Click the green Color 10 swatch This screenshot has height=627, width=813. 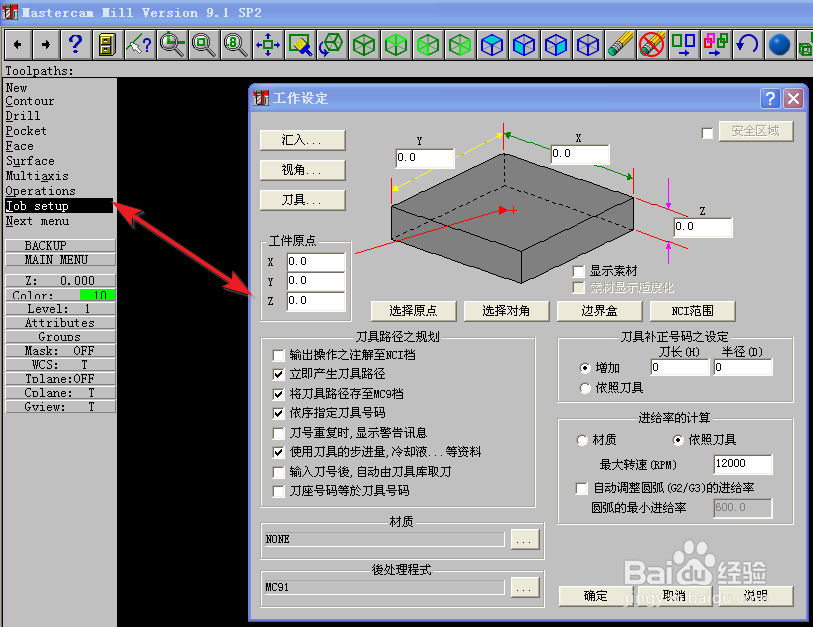point(97,296)
